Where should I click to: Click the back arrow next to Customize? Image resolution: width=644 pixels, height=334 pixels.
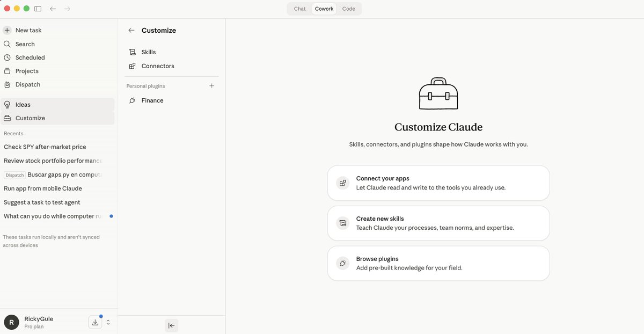tap(131, 31)
